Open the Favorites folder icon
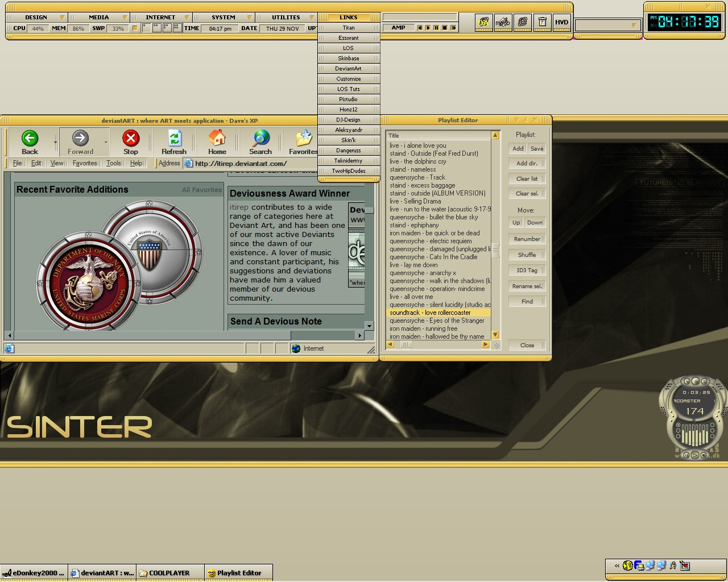728x582 pixels. pos(304,138)
